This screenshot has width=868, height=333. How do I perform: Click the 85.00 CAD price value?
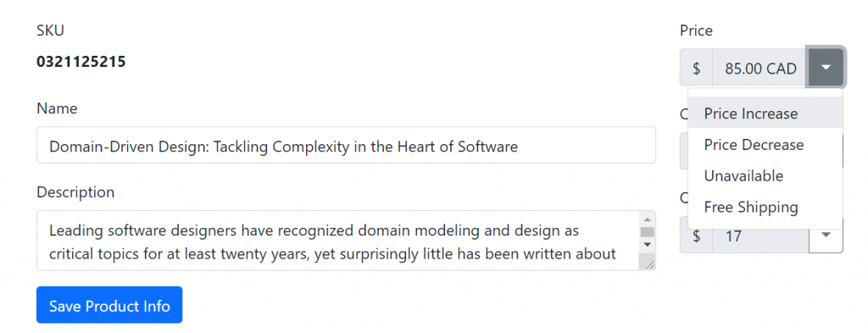click(x=760, y=68)
